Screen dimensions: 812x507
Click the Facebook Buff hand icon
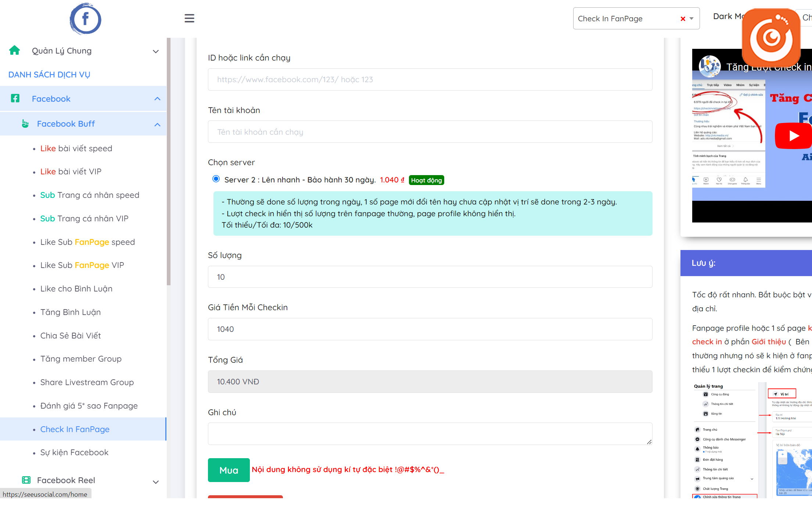[25, 124]
